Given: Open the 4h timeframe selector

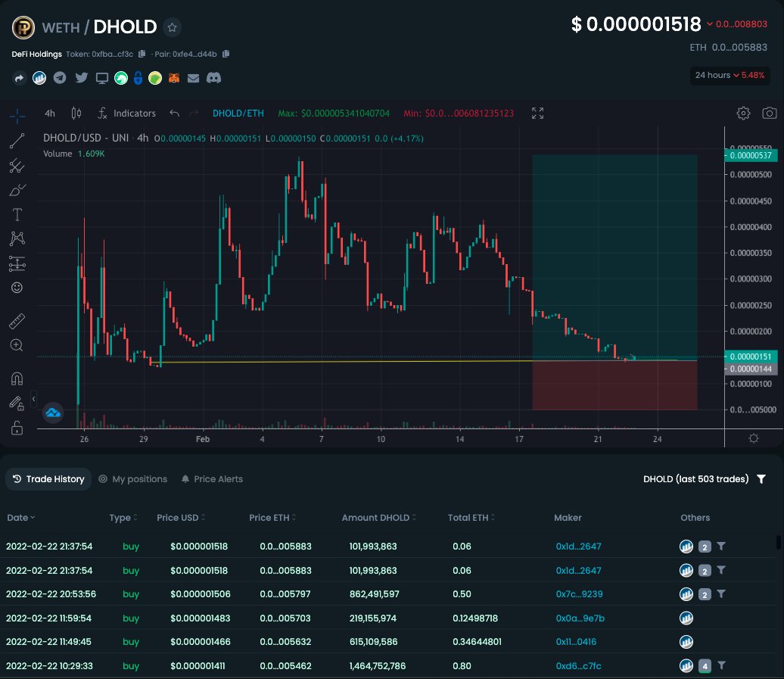Looking at the screenshot, I should [x=49, y=114].
